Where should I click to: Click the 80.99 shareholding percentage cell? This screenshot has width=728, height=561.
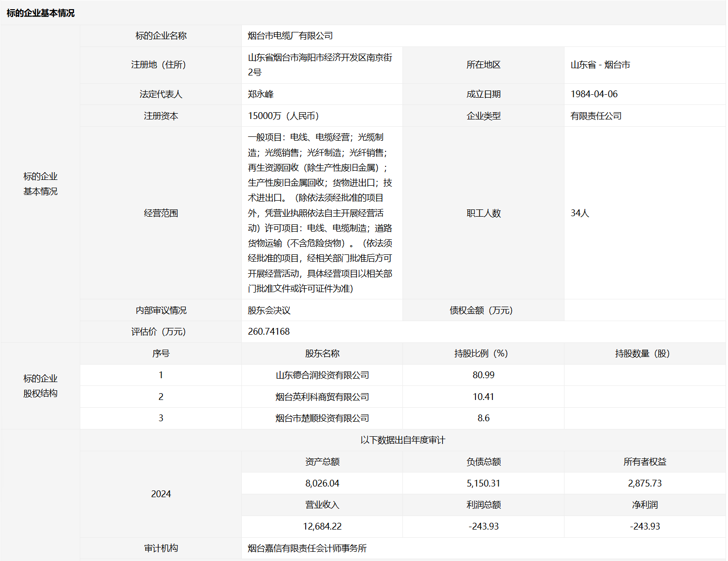point(483,375)
